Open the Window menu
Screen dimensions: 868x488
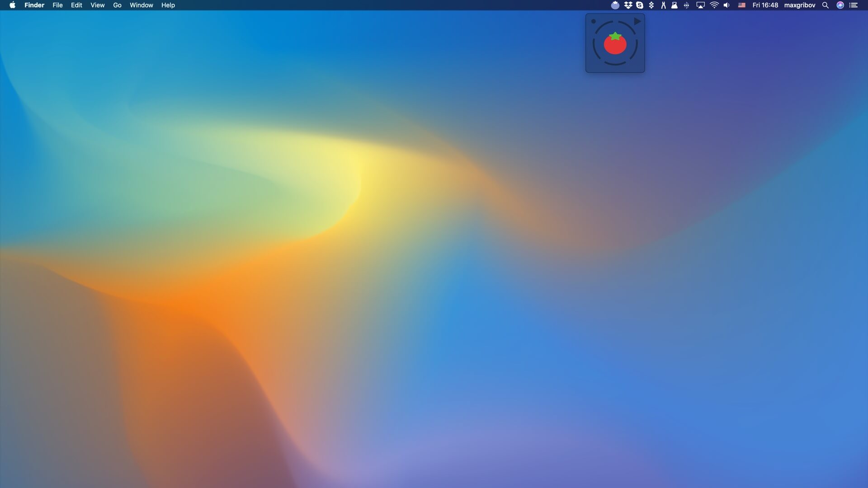[x=142, y=5]
